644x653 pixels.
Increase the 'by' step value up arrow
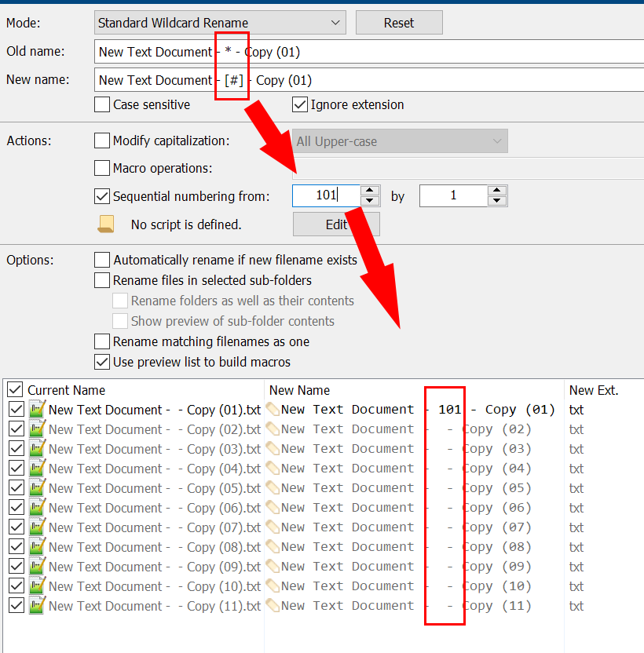tap(497, 191)
